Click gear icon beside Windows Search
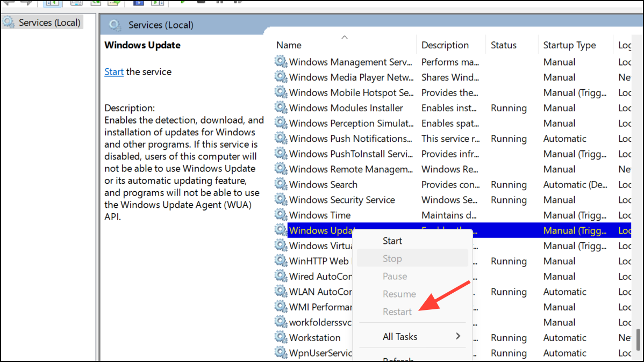Screen dimensions: 644x362 click(281, 184)
